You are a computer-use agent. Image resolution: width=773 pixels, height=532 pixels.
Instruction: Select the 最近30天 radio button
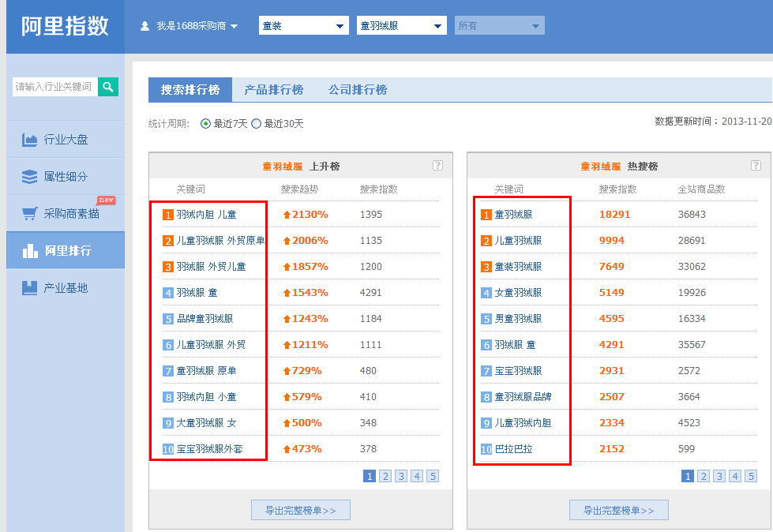(256, 124)
